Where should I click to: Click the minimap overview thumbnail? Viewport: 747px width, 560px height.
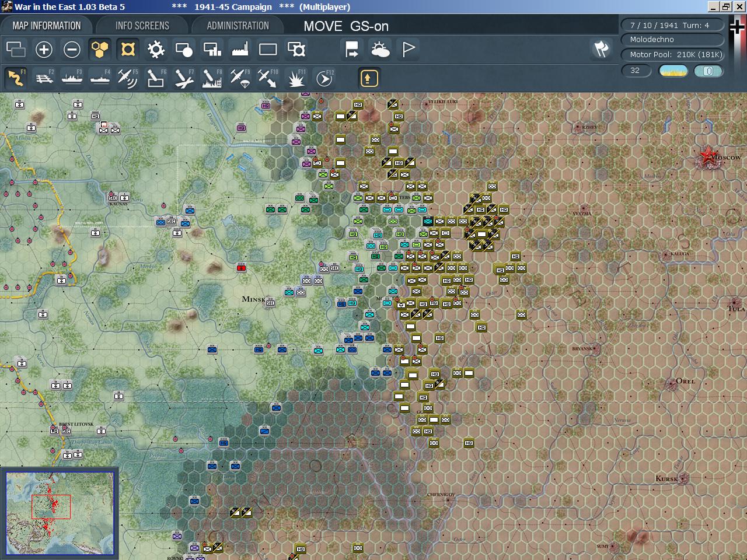60,513
